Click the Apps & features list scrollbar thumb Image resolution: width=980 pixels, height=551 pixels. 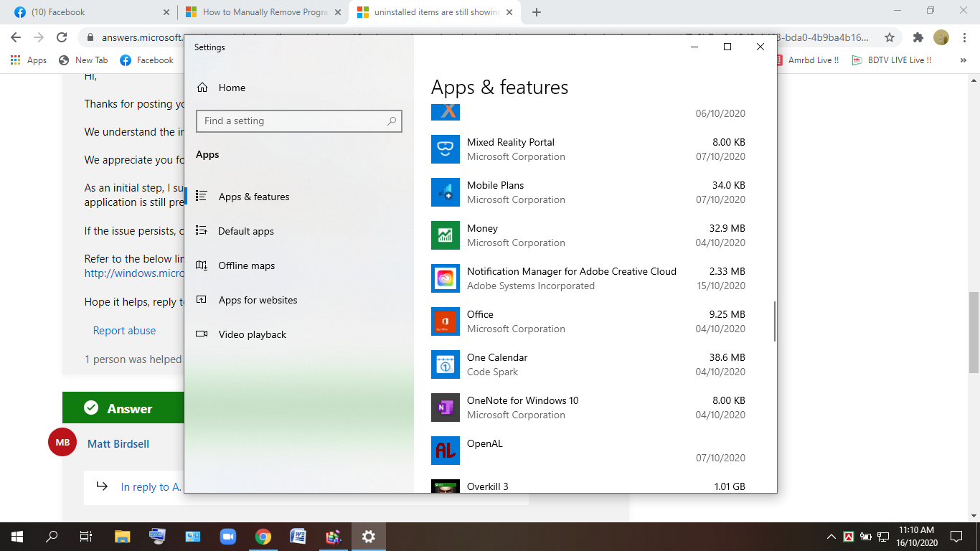pos(775,321)
